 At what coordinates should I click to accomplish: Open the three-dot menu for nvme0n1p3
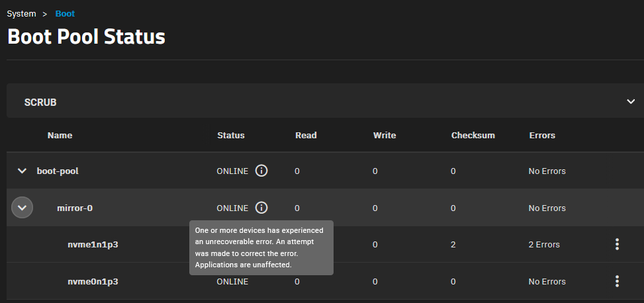point(617,281)
